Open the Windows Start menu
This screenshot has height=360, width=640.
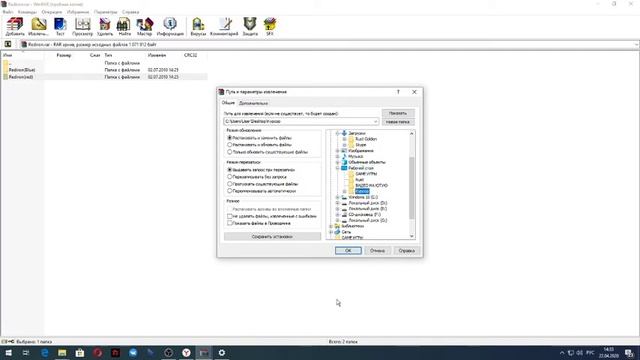tap(8, 353)
